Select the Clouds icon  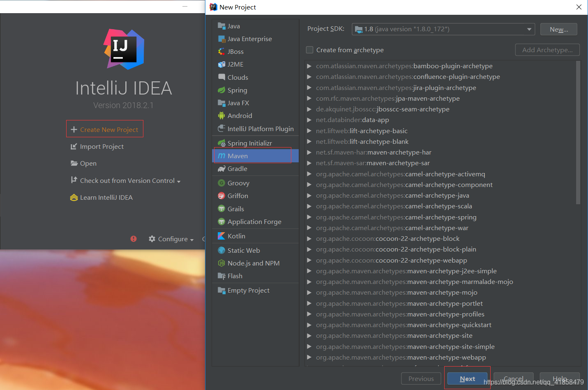(221, 77)
